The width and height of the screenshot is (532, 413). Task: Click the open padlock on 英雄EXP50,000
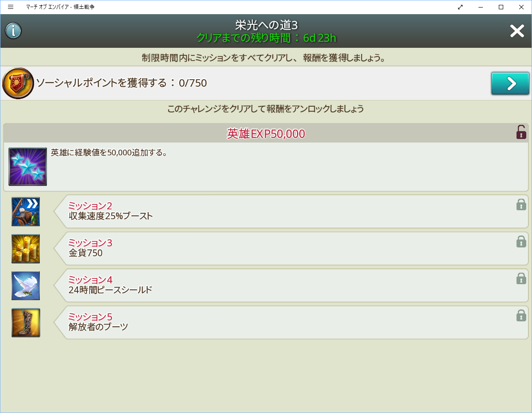click(521, 132)
